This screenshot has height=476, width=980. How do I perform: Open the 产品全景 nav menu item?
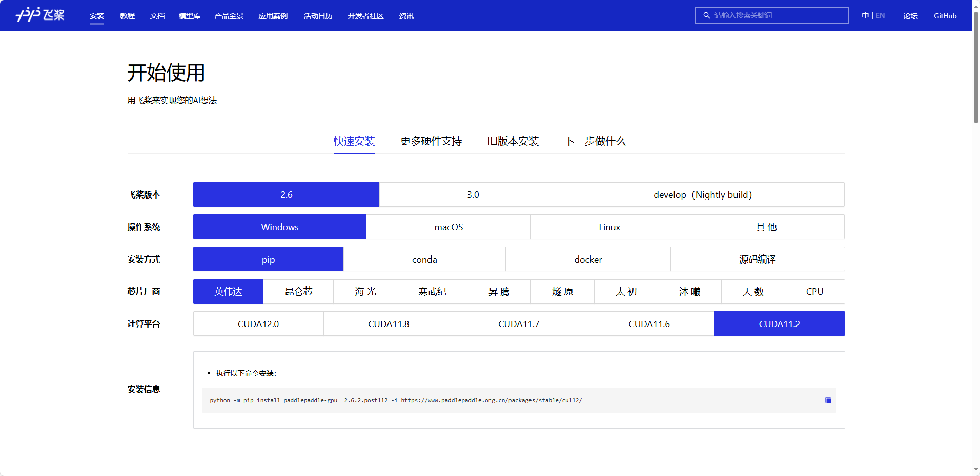click(x=229, y=16)
